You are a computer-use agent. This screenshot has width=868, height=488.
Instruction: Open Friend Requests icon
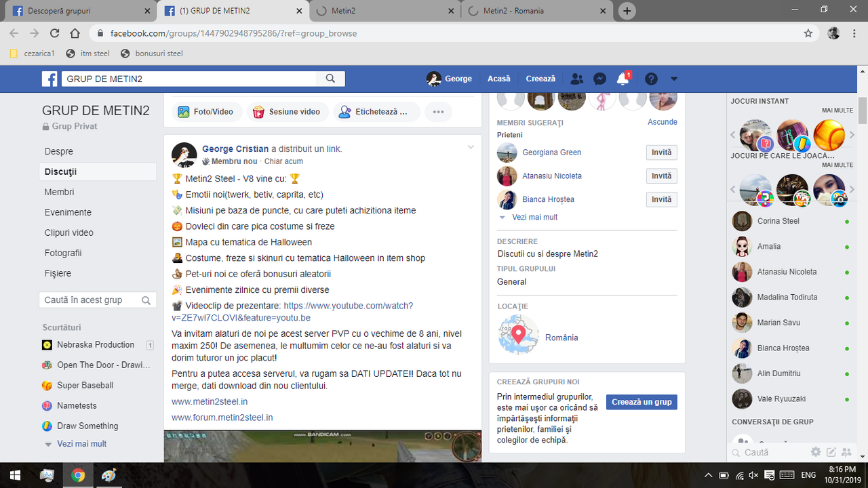click(576, 79)
